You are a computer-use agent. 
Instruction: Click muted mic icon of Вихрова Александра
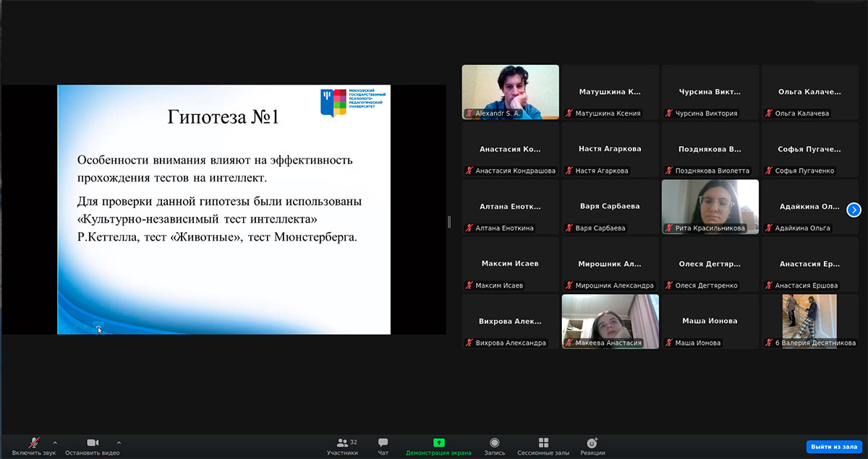[x=469, y=343]
